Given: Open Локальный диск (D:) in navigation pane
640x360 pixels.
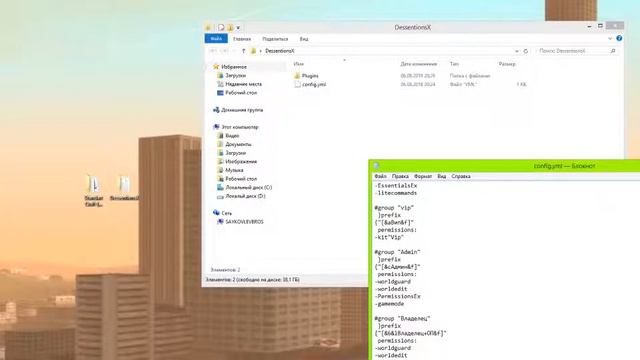Looking at the screenshot, I should click(245, 196).
